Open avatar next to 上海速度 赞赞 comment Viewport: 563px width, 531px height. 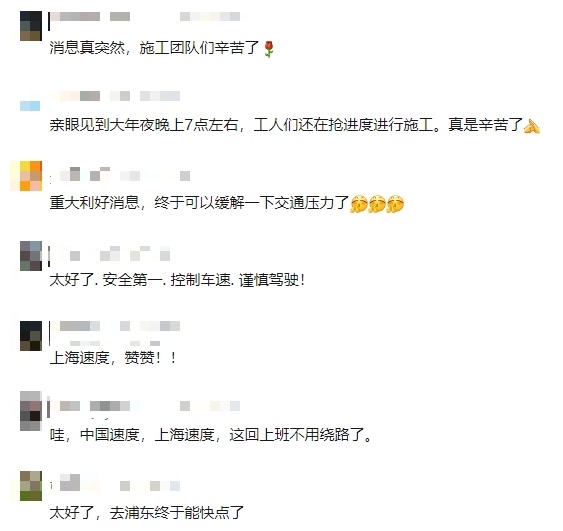click(x=31, y=336)
